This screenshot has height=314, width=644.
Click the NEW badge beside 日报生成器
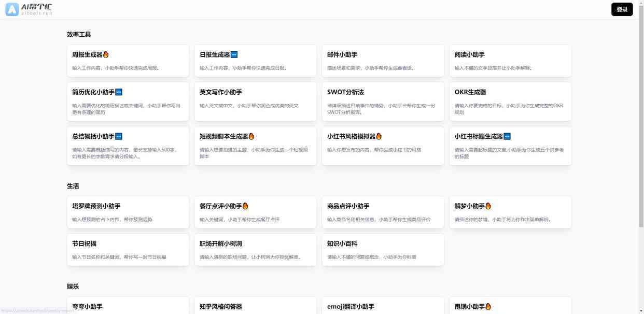pyautogui.click(x=234, y=54)
